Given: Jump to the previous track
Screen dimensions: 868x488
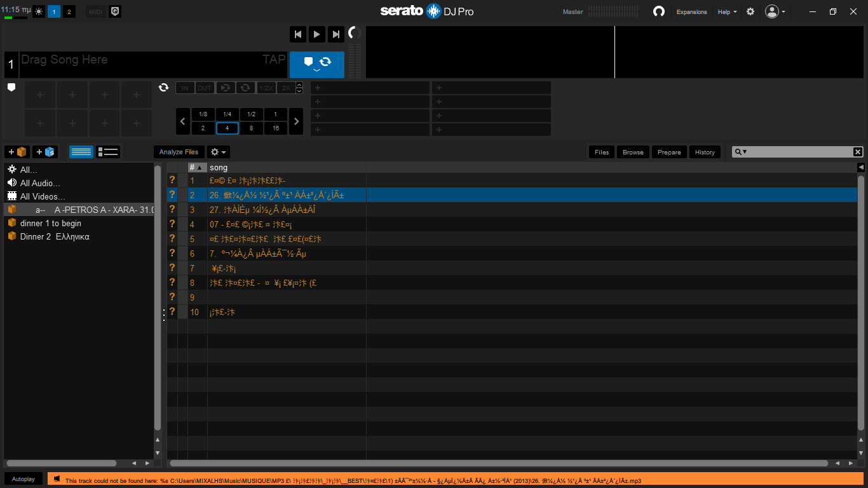Looking at the screenshot, I should 297,34.
